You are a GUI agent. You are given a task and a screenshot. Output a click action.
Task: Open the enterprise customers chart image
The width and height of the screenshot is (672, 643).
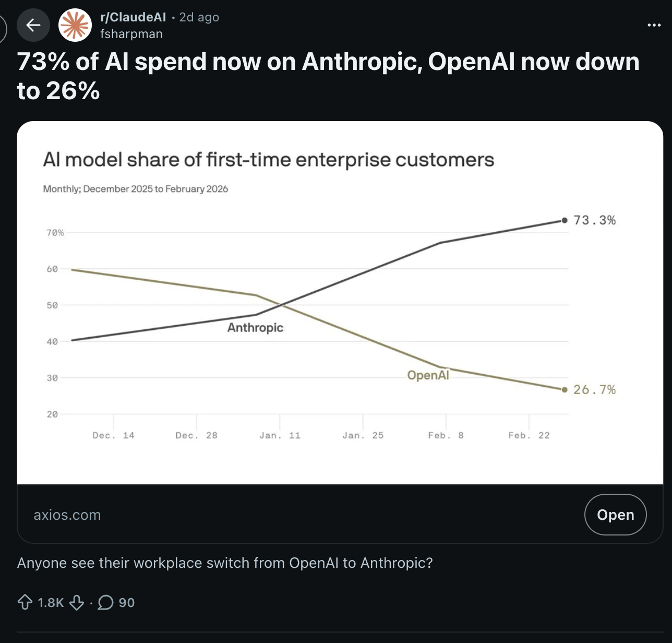(339, 303)
